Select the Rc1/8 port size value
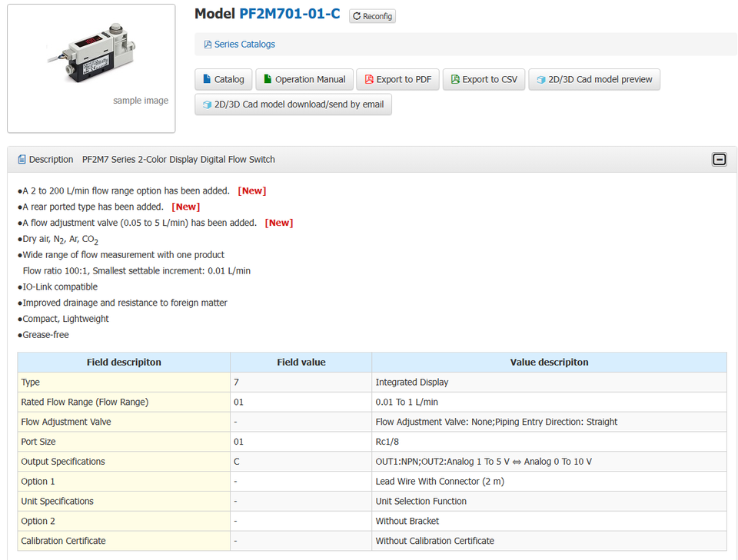The width and height of the screenshot is (738, 560). 388,442
